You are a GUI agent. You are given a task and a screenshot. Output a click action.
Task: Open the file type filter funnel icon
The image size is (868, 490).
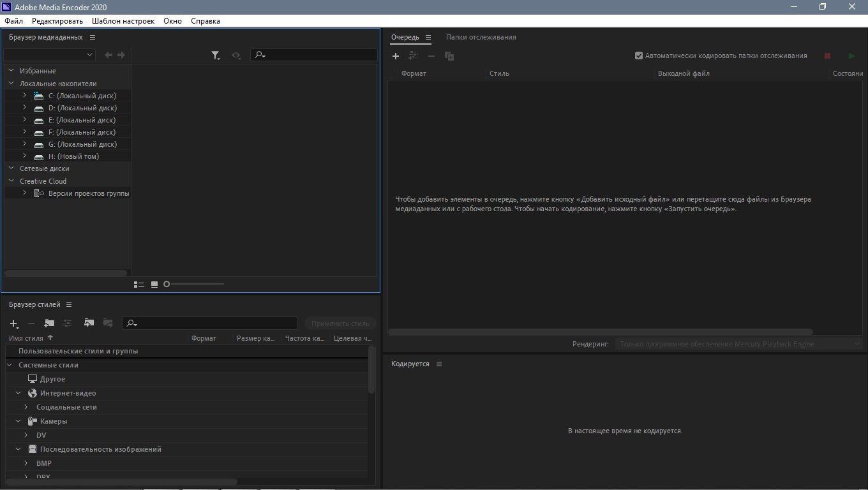[216, 56]
